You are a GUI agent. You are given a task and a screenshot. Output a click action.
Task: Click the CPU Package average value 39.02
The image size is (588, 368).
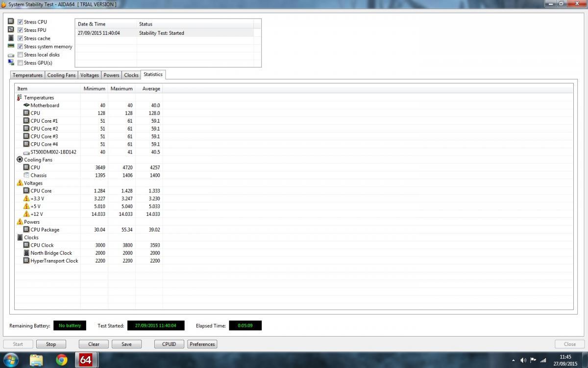click(154, 230)
